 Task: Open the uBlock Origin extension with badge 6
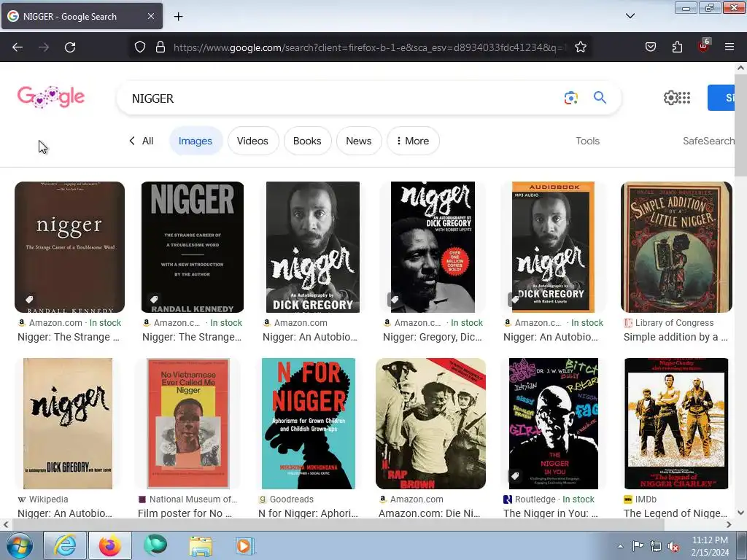click(x=704, y=46)
